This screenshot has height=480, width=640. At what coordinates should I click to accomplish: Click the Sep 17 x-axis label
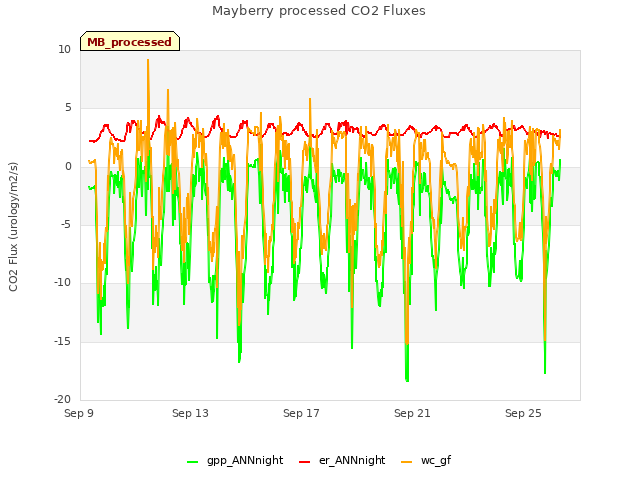[x=301, y=413]
